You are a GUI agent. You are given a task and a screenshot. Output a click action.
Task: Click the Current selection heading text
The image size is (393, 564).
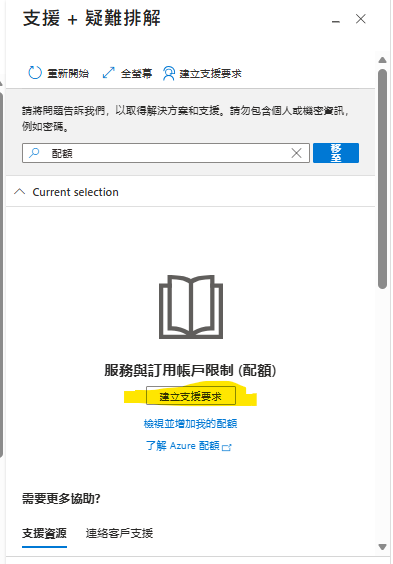tap(76, 192)
